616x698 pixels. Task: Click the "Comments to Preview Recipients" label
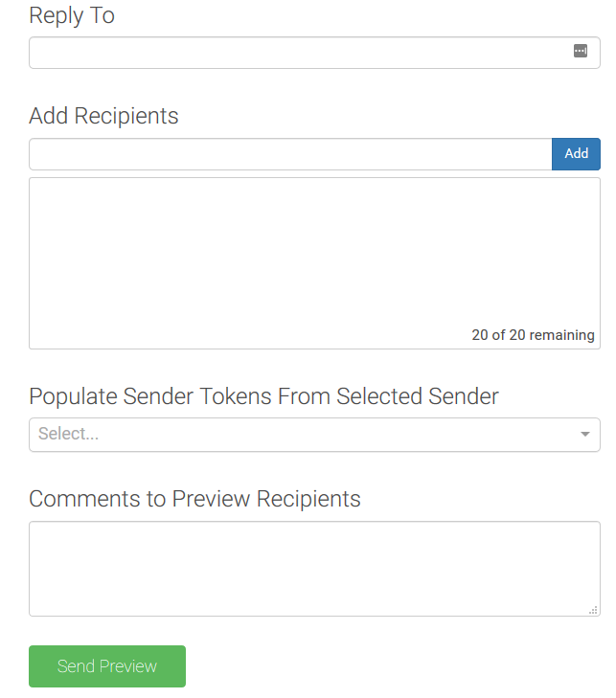(x=194, y=499)
